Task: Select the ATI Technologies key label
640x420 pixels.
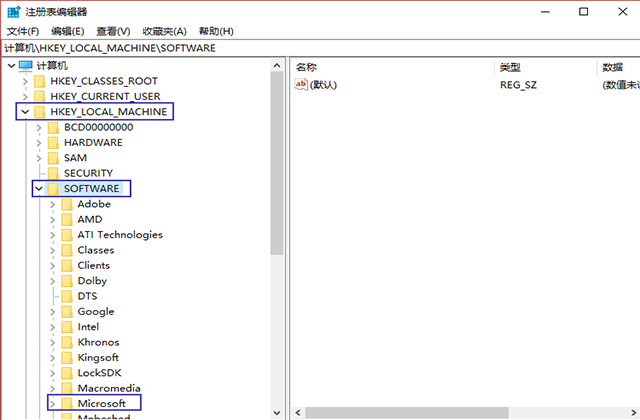Action: 120,235
